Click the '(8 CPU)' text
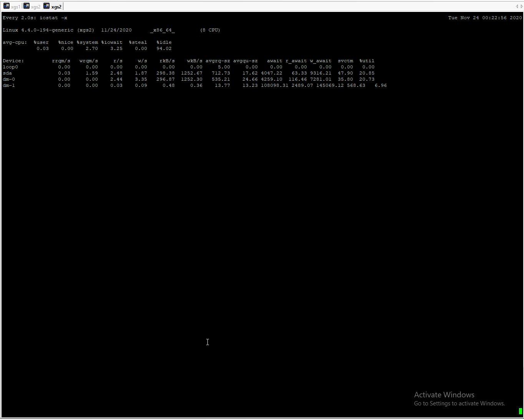This screenshot has width=524, height=420. point(210,30)
